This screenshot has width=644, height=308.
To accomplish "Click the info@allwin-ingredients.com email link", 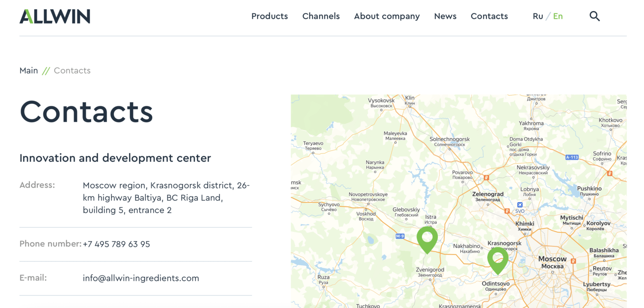I will pyautogui.click(x=141, y=278).
